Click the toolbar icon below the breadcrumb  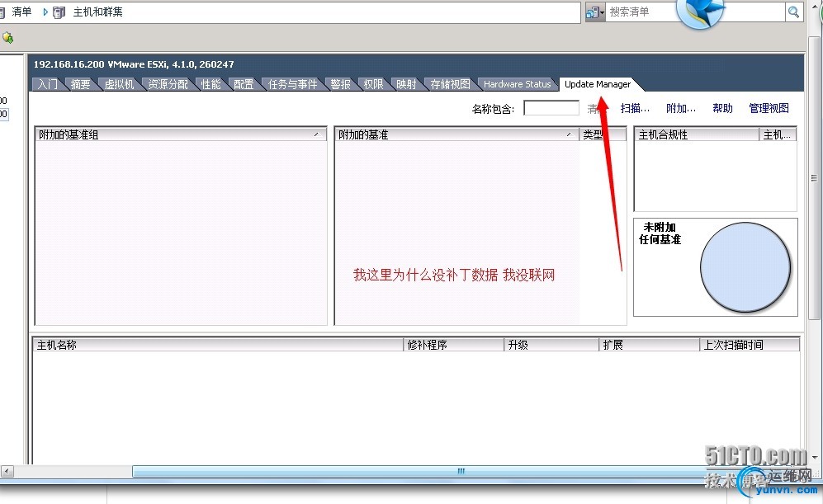click(x=7, y=38)
